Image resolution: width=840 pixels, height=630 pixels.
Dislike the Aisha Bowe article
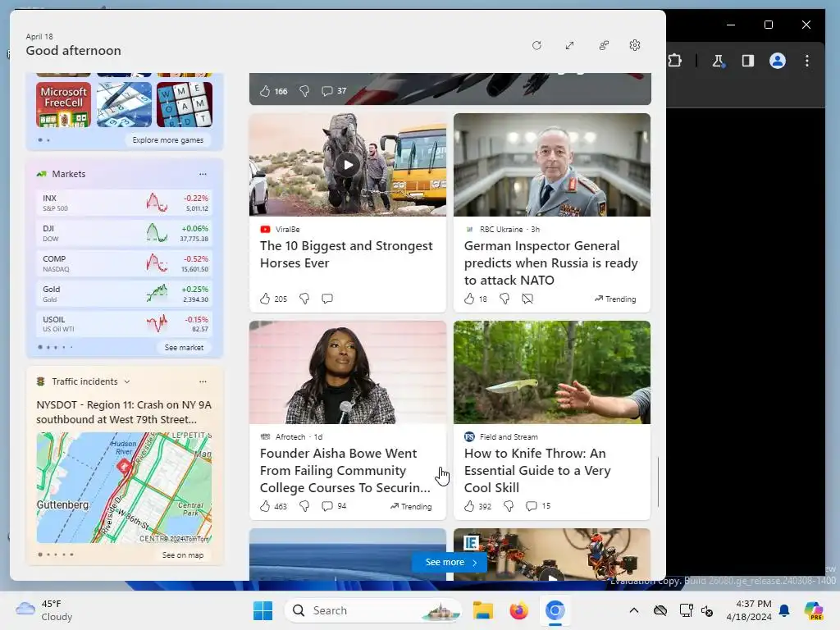[x=304, y=506]
